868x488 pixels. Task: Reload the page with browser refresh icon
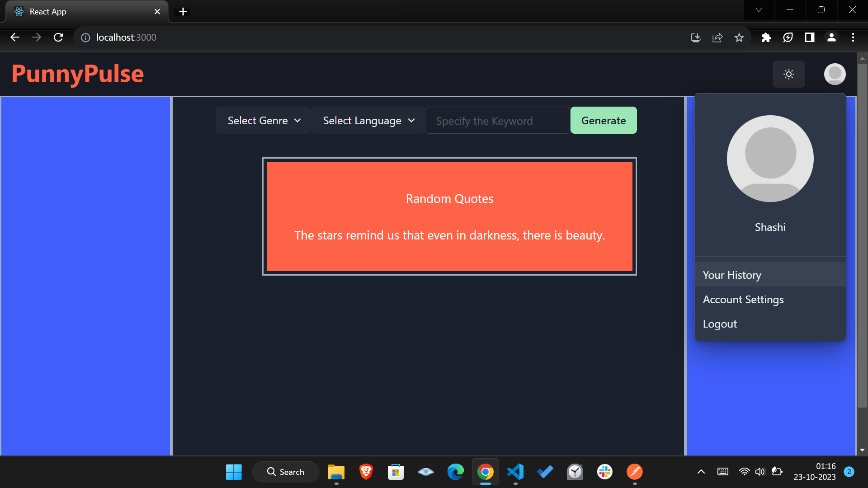58,38
